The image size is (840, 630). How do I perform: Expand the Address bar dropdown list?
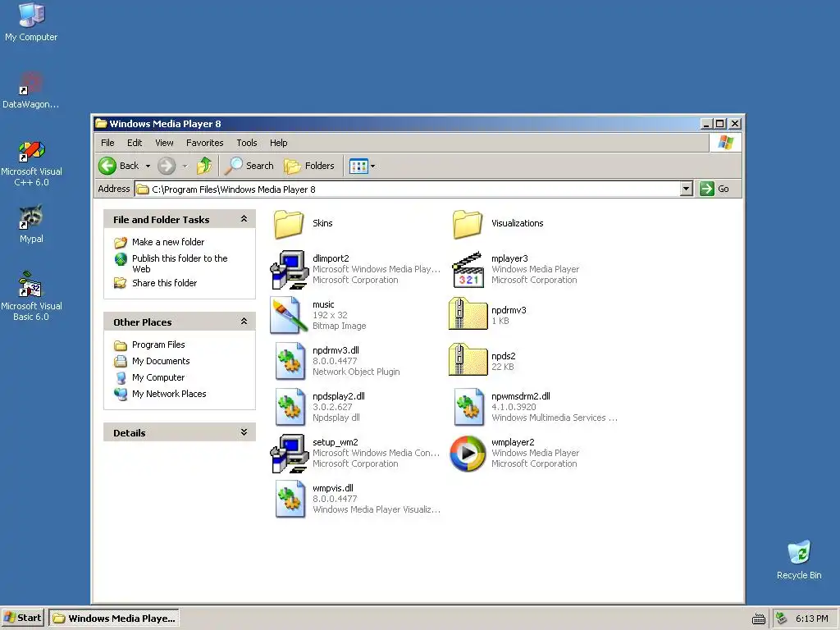coord(687,189)
